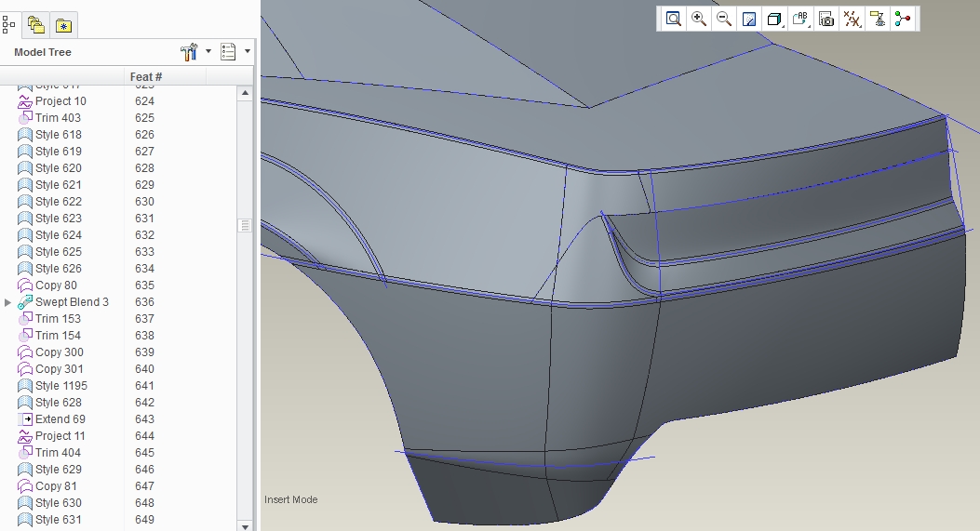Select the Style 631 feature

point(58,521)
